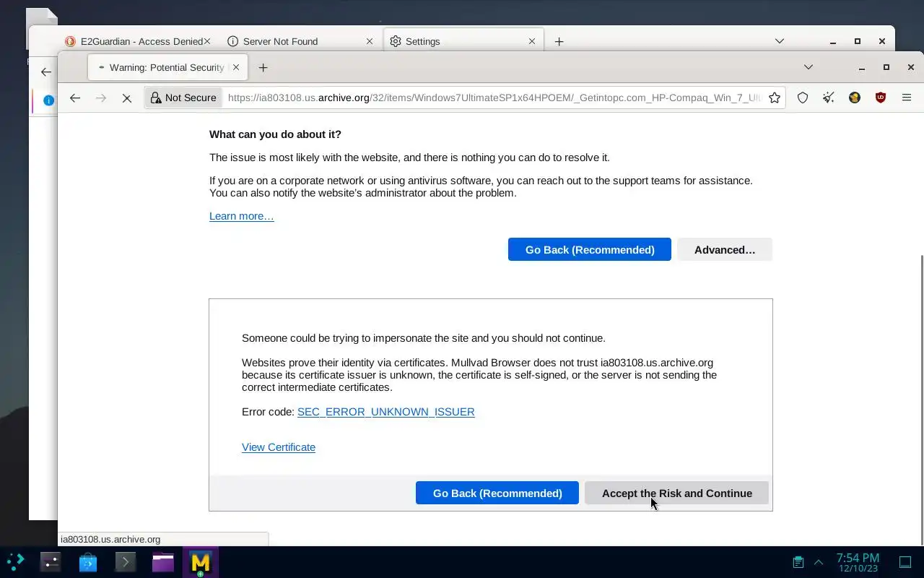Expand the hidden system tray icons arrow
The image size is (924, 578).
point(819,561)
